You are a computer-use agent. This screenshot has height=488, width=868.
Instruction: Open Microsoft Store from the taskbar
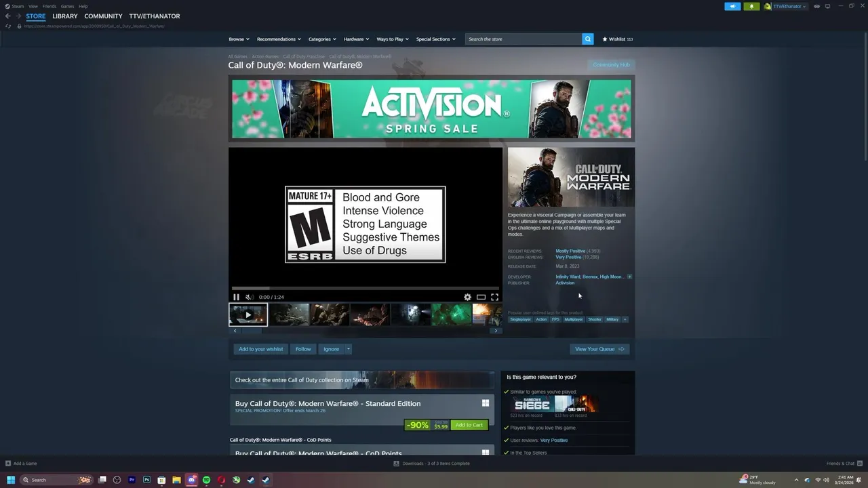[161, 480]
